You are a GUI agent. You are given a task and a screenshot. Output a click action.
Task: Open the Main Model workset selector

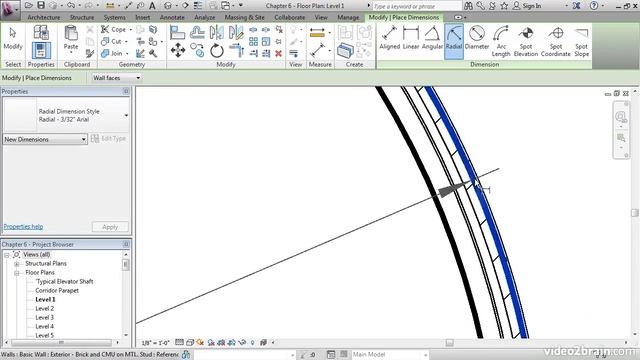tap(389, 354)
